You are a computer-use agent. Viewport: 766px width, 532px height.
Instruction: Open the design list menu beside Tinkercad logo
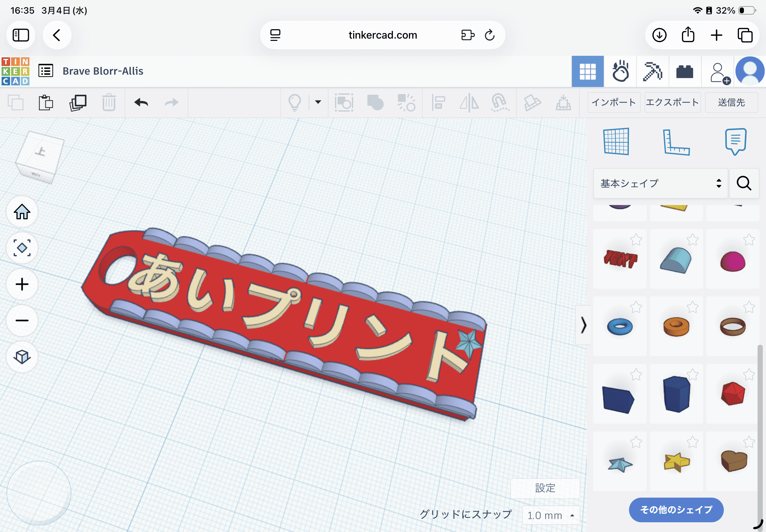(x=46, y=71)
